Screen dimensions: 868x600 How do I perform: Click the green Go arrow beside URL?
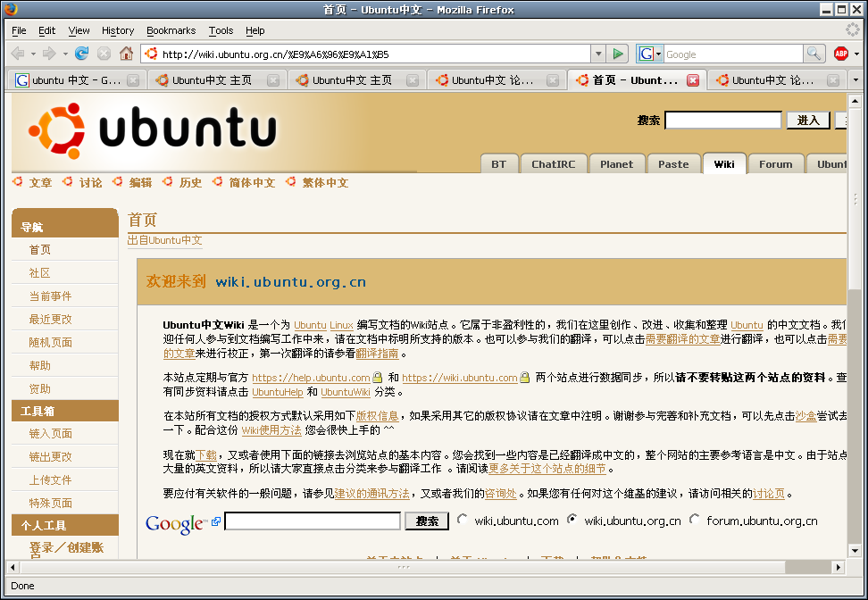617,54
